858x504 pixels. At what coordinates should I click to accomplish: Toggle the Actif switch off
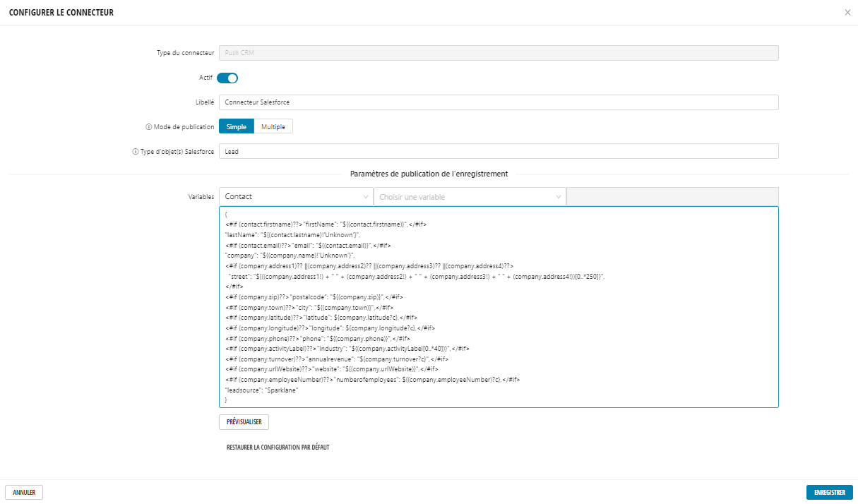[x=227, y=78]
